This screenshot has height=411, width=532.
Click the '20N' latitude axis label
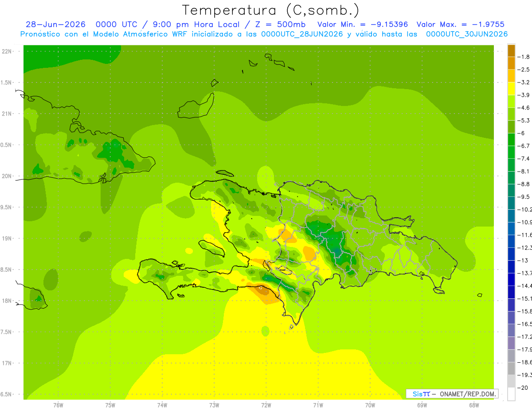pyautogui.click(x=7, y=176)
